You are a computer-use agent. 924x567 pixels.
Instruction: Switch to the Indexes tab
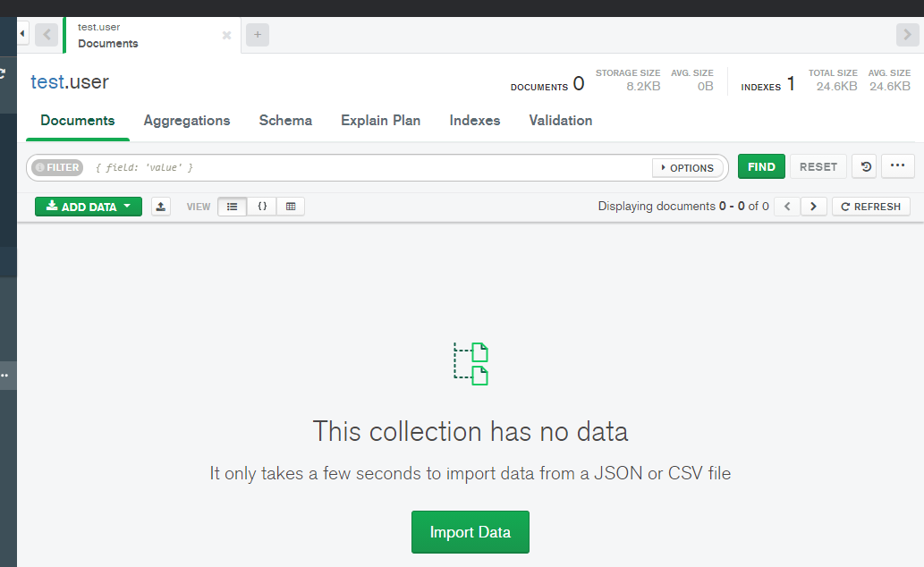[x=474, y=121]
